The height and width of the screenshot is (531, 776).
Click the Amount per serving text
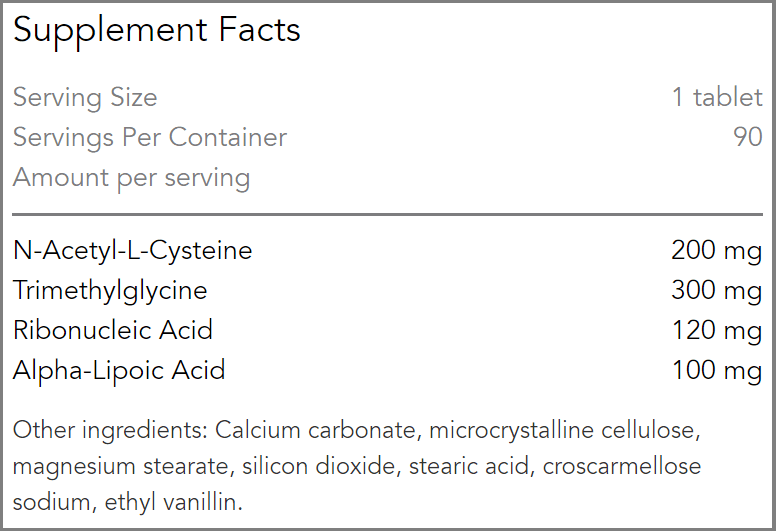132,178
